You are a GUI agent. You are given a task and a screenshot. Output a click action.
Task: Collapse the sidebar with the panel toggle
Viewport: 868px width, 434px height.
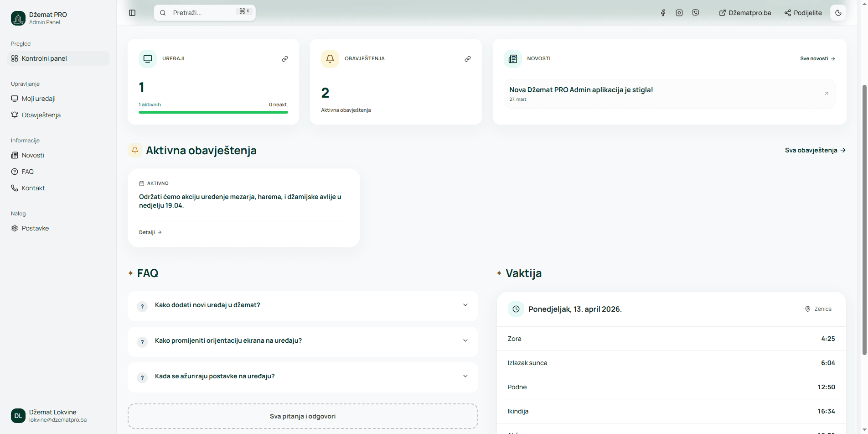click(x=132, y=13)
